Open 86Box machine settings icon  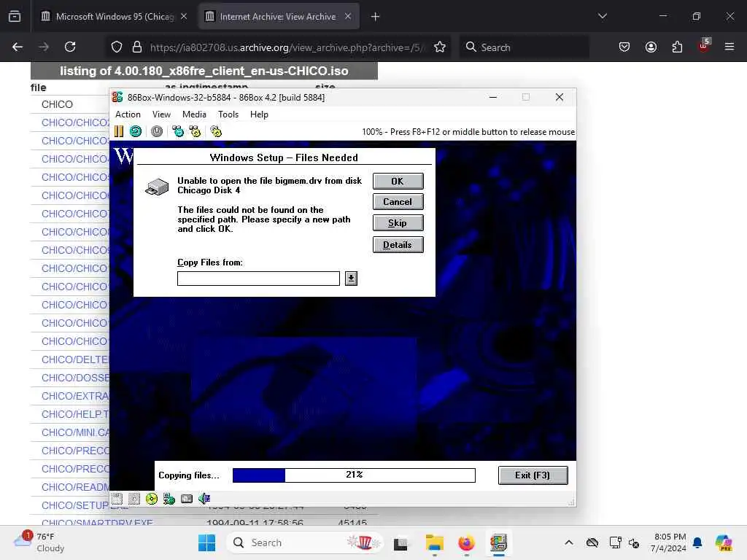pos(216,131)
